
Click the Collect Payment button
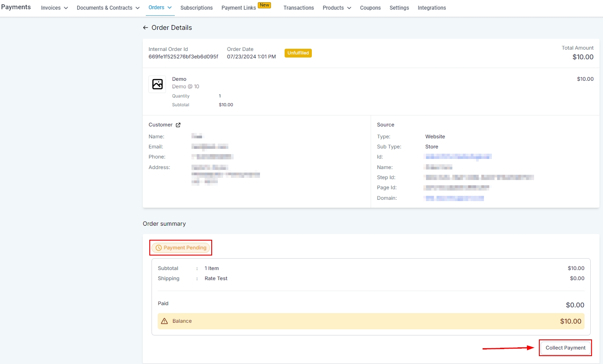pyautogui.click(x=565, y=348)
